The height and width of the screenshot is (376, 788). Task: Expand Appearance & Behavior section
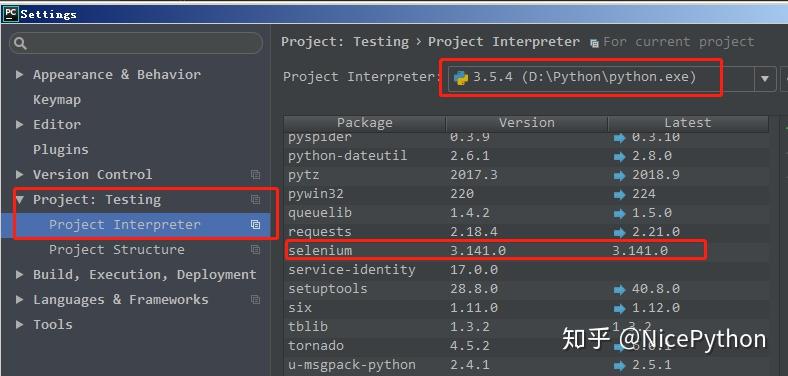tap(20, 75)
